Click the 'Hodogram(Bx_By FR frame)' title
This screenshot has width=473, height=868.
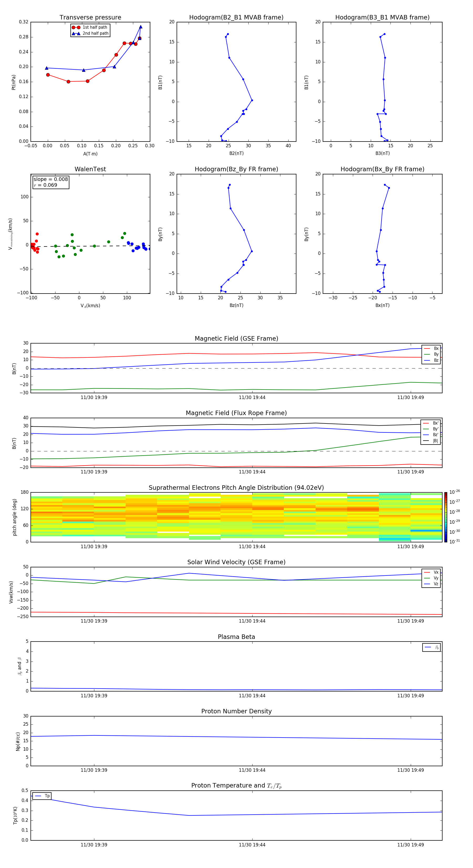(382, 169)
